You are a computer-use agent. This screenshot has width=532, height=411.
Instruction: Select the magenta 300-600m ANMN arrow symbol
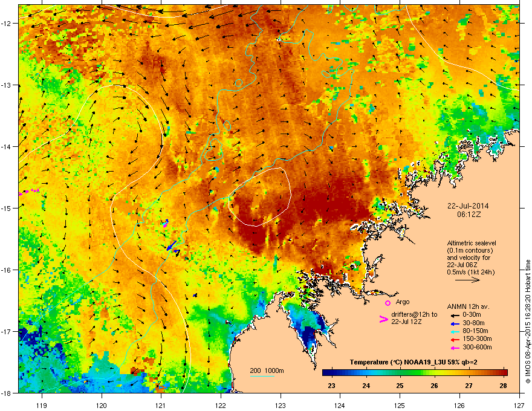(455, 348)
